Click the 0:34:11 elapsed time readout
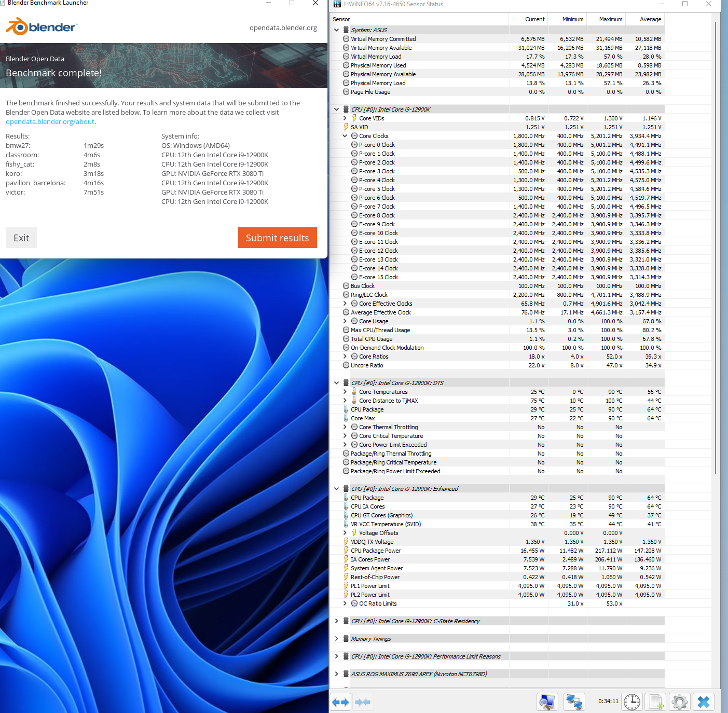728x713 pixels. point(608,701)
